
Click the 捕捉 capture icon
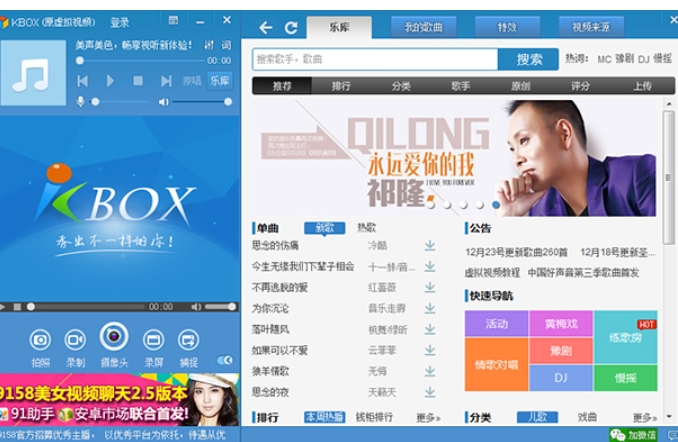pyautogui.click(x=189, y=340)
